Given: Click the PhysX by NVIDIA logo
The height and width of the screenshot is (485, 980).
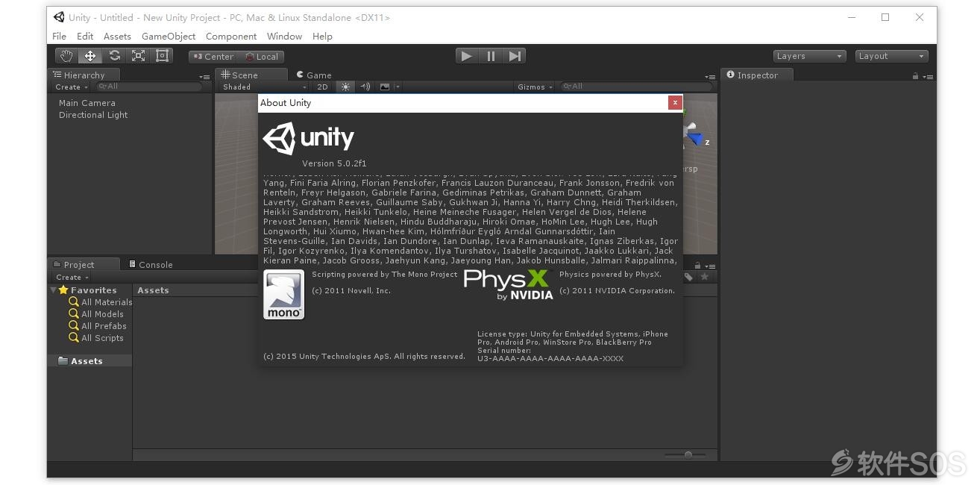Looking at the screenshot, I should coord(509,284).
